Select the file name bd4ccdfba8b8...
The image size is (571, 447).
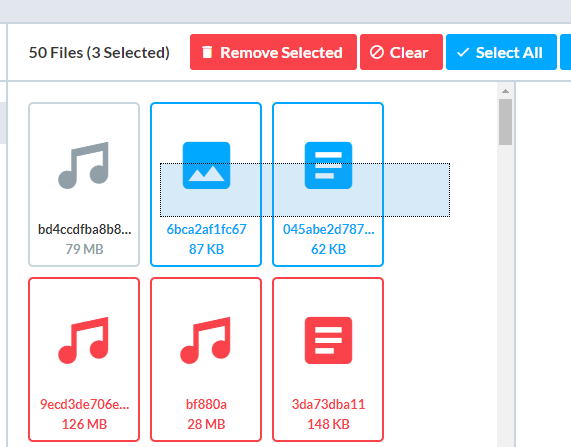click(84, 230)
